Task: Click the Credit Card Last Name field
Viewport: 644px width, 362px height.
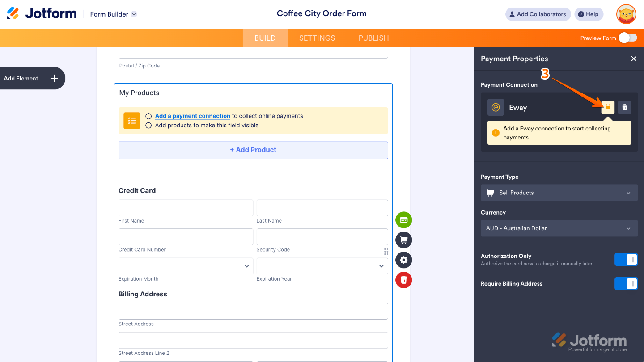Action: pyautogui.click(x=322, y=208)
